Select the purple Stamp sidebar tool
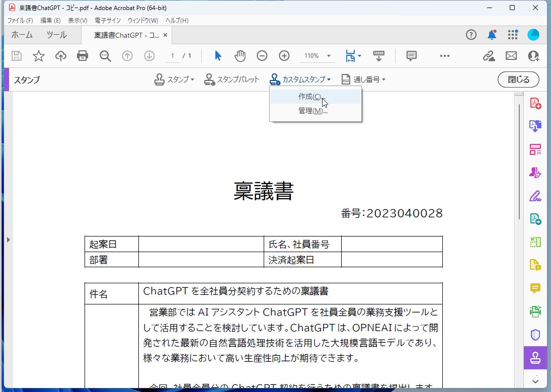This screenshot has width=551, height=392. (535, 358)
